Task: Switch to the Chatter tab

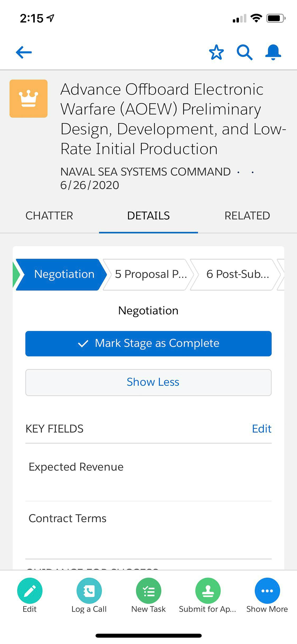Action: click(x=49, y=216)
